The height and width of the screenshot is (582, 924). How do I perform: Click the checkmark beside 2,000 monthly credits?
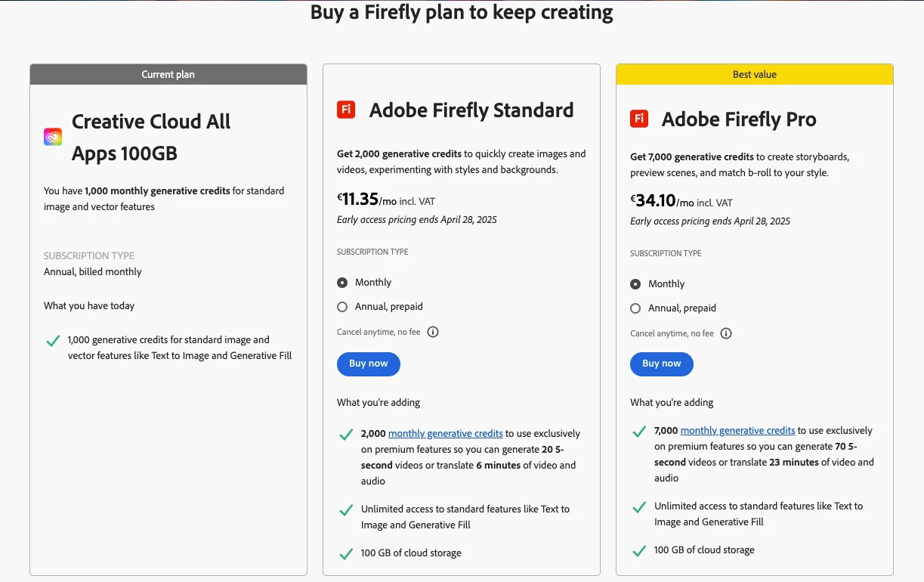[x=346, y=435]
